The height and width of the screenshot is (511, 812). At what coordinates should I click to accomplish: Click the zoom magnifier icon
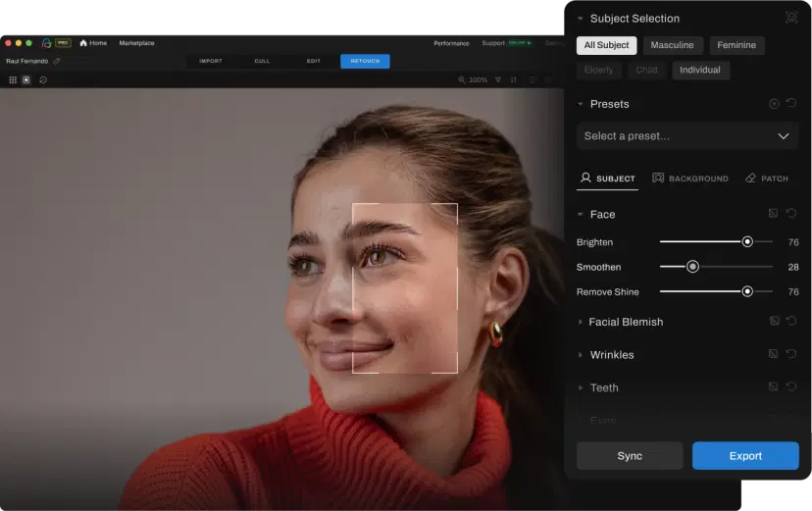click(x=461, y=79)
